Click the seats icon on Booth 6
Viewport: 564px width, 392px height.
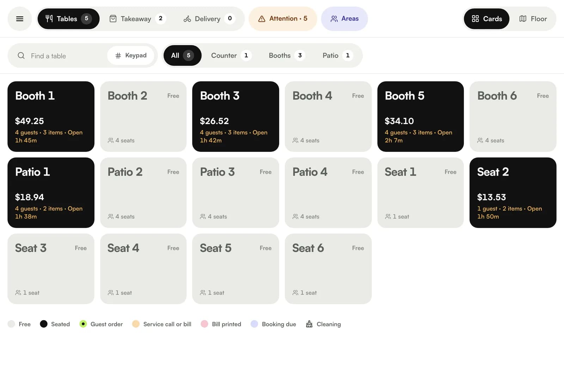coord(480,140)
